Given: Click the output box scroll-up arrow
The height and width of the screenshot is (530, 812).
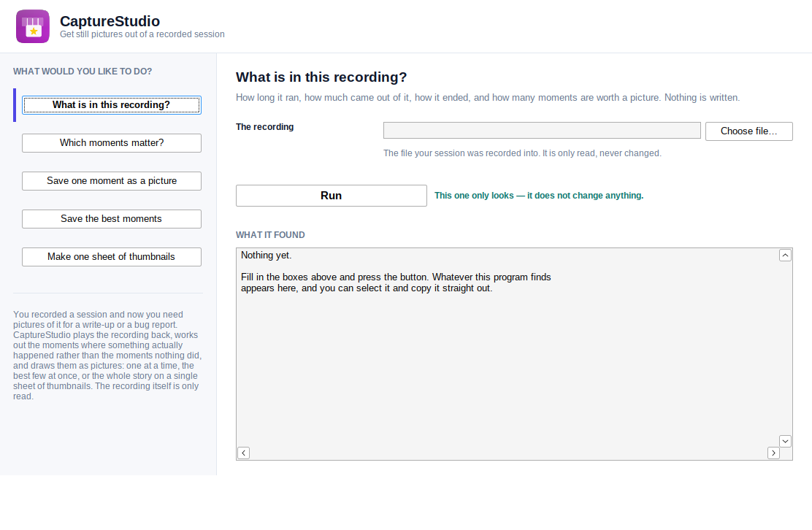Looking at the screenshot, I should [x=785, y=256].
